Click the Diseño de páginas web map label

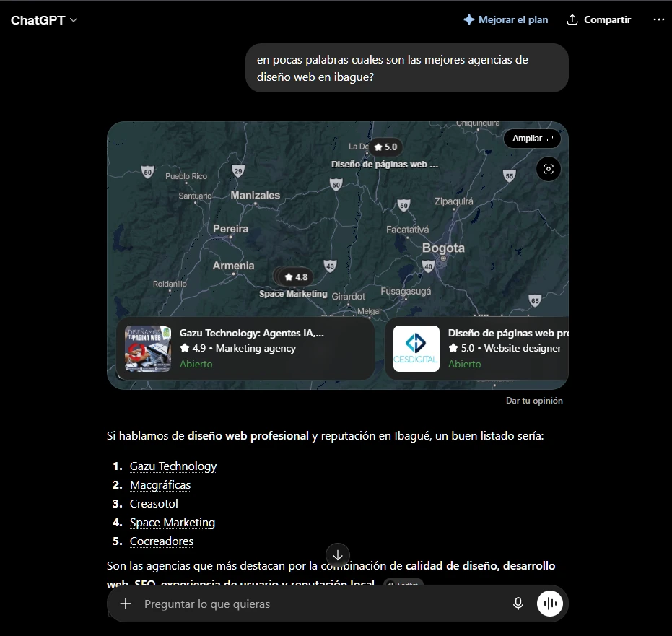[x=385, y=165]
